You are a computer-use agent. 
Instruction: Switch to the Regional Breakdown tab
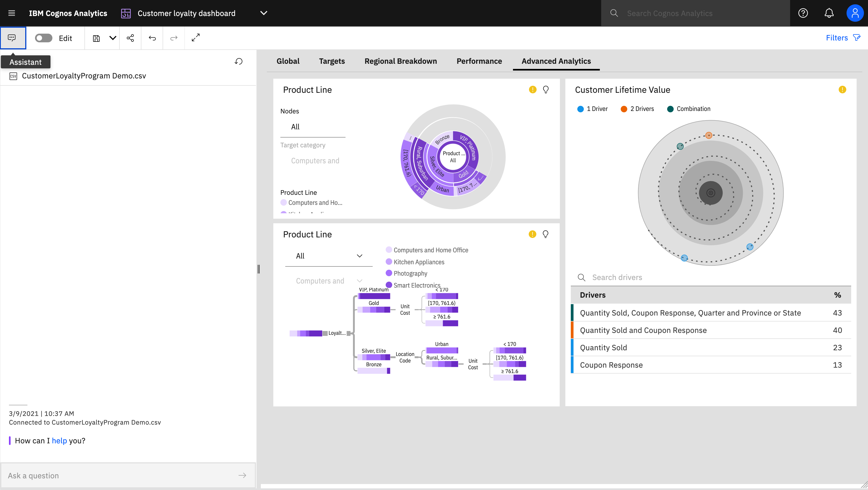point(401,61)
